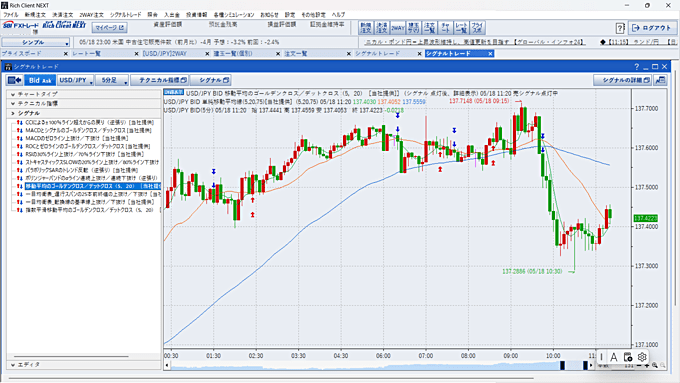Select the パラボリックSAR trend reversal signal
The image size is (680, 383).
point(82,170)
